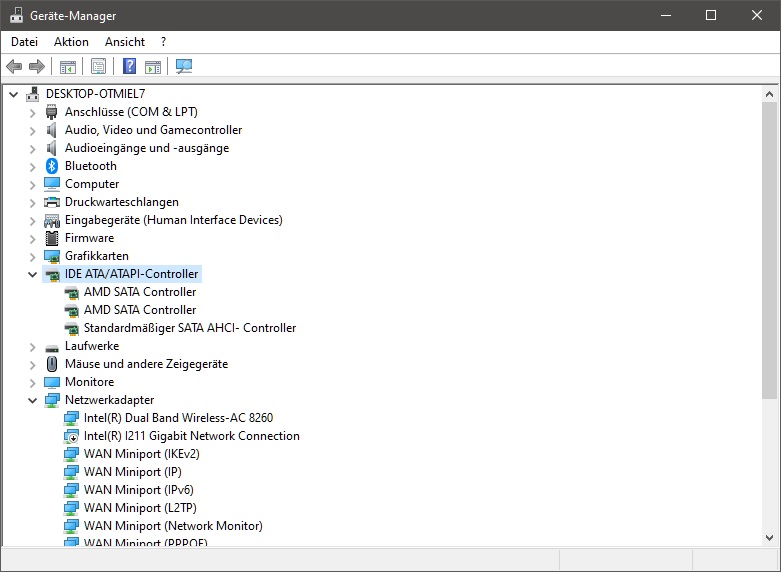
Task: Collapse the Netzwerkadapter category
Action: [32, 401]
